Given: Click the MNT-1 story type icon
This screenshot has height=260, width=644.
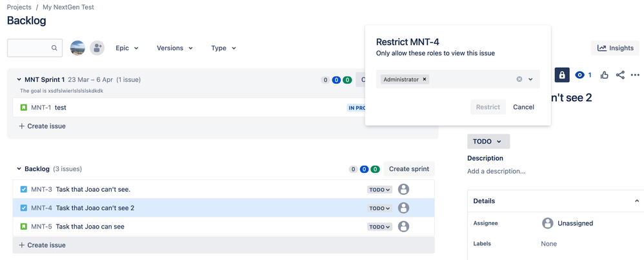Looking at the screenshot, I should tap(23, 108).
